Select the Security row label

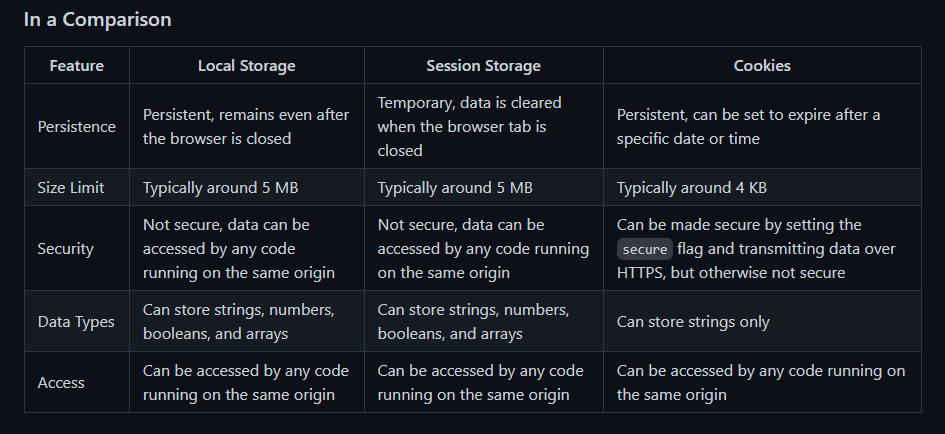(x=67, y=249)
